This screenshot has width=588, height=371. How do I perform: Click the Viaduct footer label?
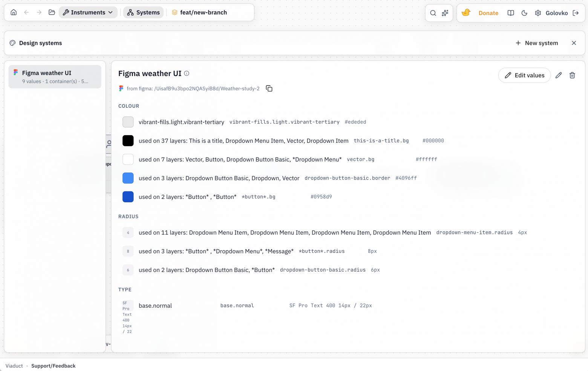point(14,366)
